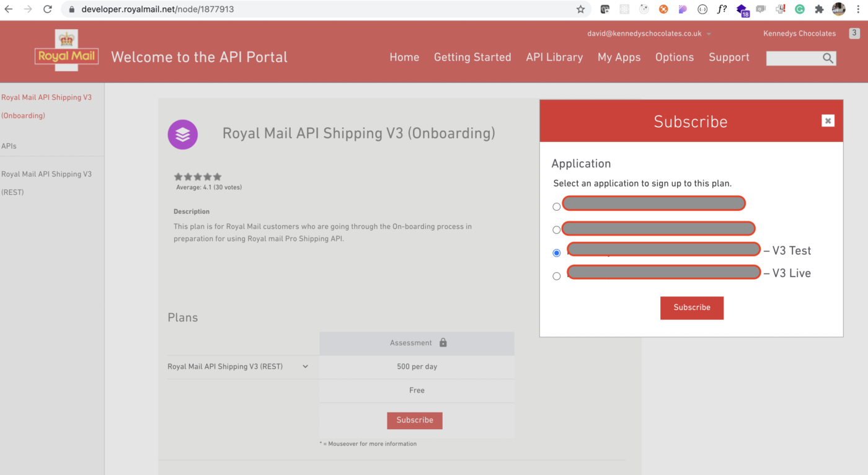The width and height of the screenshot is (868, 475).
Task: Click the Assessment padlock icon
Action: pos(443,343)
